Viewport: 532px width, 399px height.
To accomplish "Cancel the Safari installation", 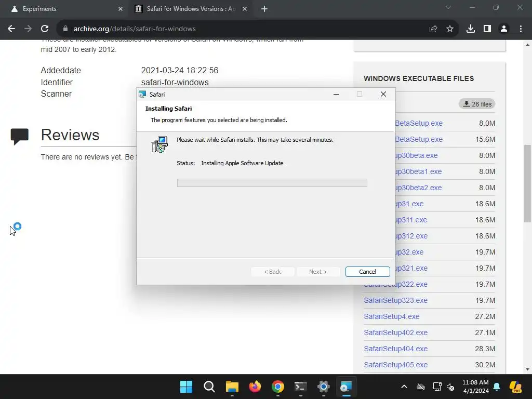I will coord(367,272).
